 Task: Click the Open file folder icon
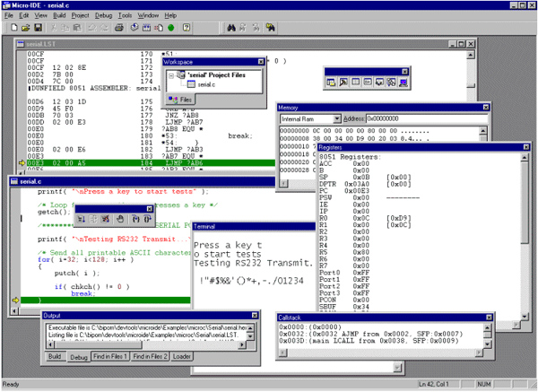(x=27, y=28)
